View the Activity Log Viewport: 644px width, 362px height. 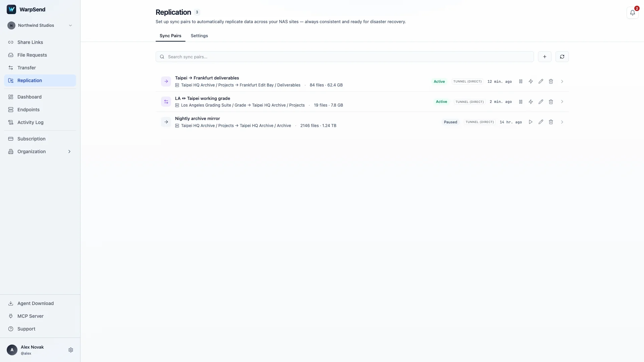40,122
